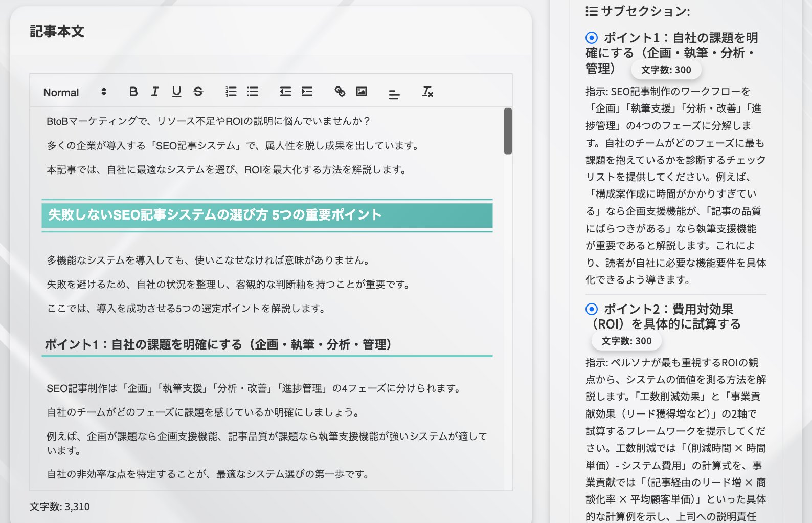Insert an image with the picture icon
Viewport: 812px width, 523px height.
(x=362, y=92)
